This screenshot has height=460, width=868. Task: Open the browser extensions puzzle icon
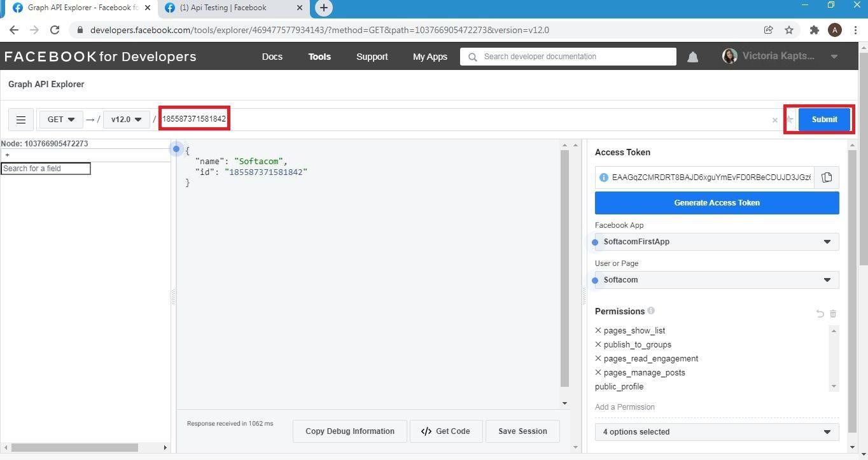pos(814,30)
